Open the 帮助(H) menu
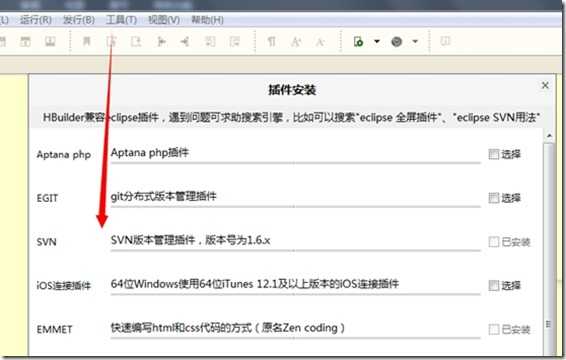The width and height of the screenshot is (566, 360). coord(207,19)
